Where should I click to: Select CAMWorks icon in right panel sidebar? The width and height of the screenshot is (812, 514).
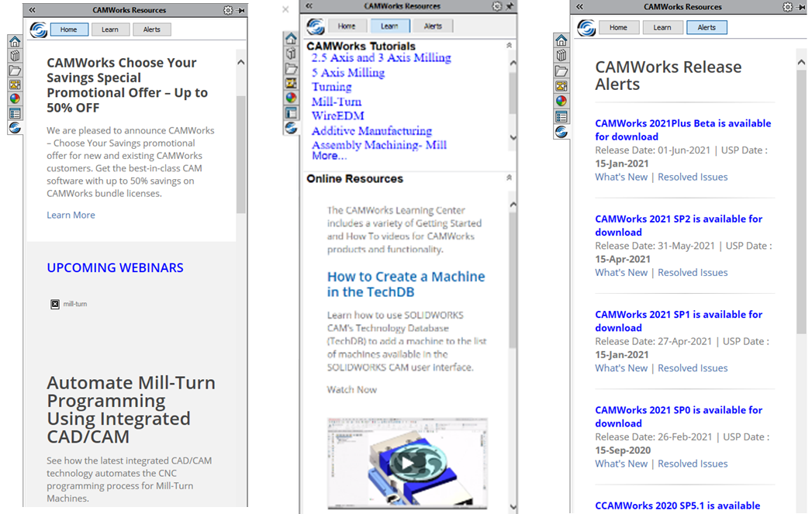click(x=561, y=132)
